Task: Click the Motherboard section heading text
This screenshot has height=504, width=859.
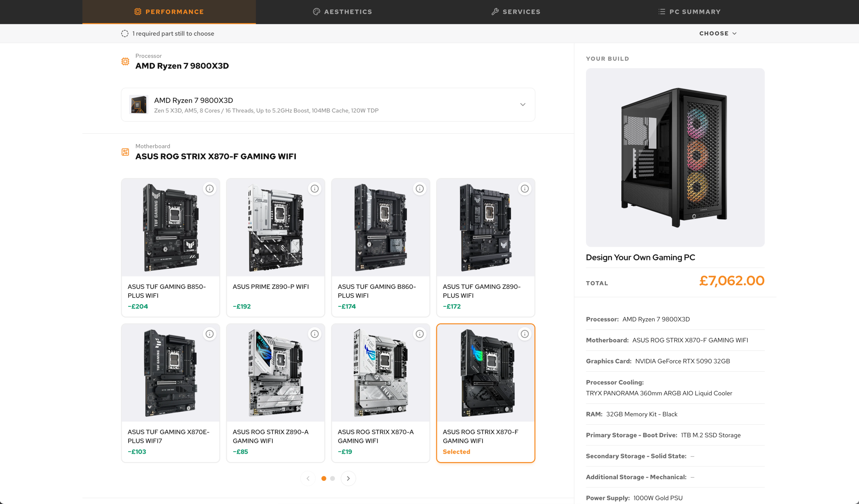Action: [216, 156]
